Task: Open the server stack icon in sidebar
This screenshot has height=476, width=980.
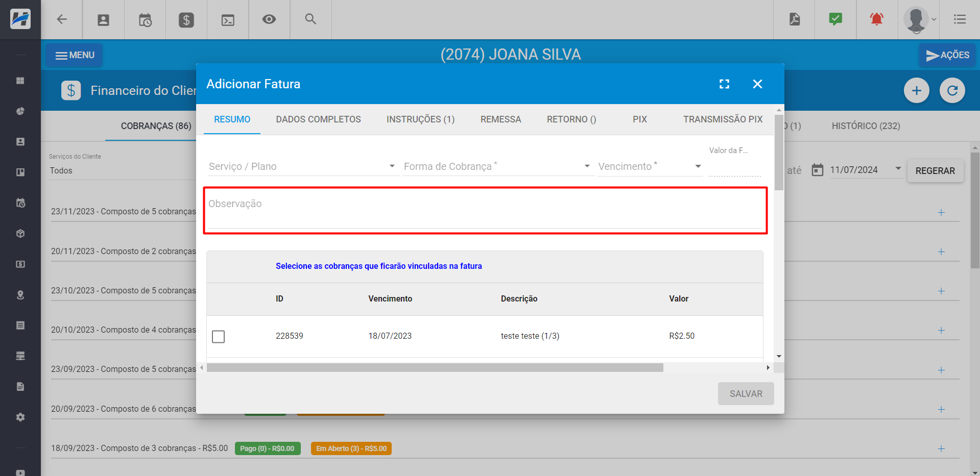Action: point(20,356)
